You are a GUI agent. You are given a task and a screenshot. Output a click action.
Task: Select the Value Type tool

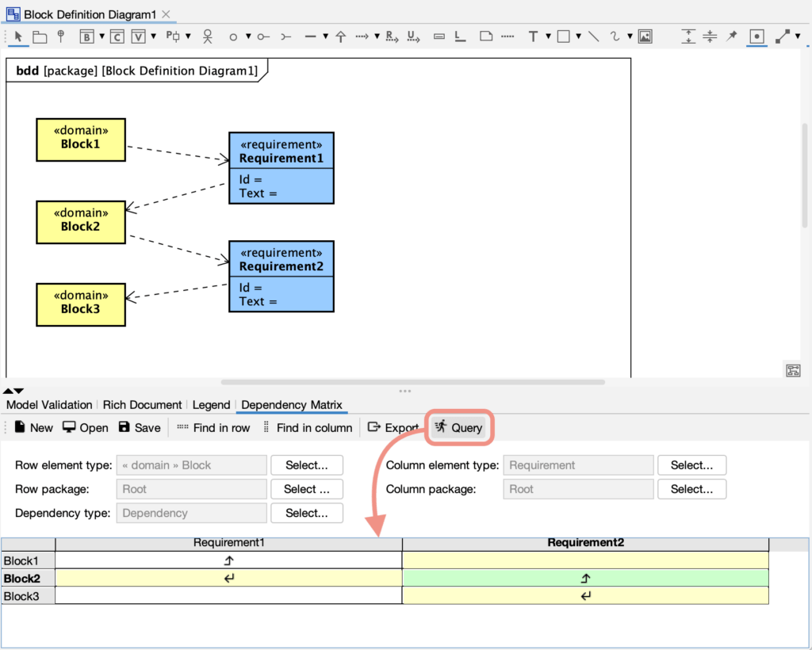[139, 36]
